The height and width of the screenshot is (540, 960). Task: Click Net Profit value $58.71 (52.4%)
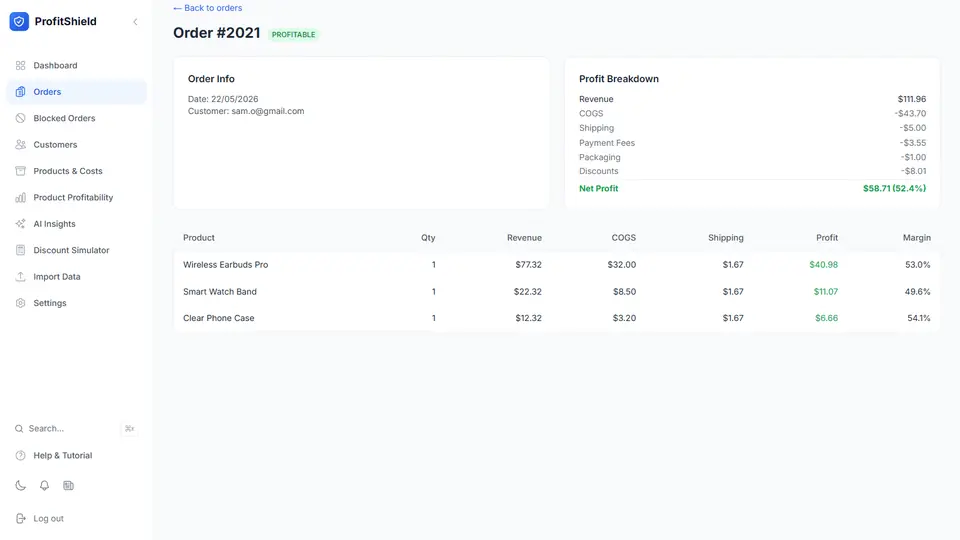pyautogui.click(x=894, y=189)
